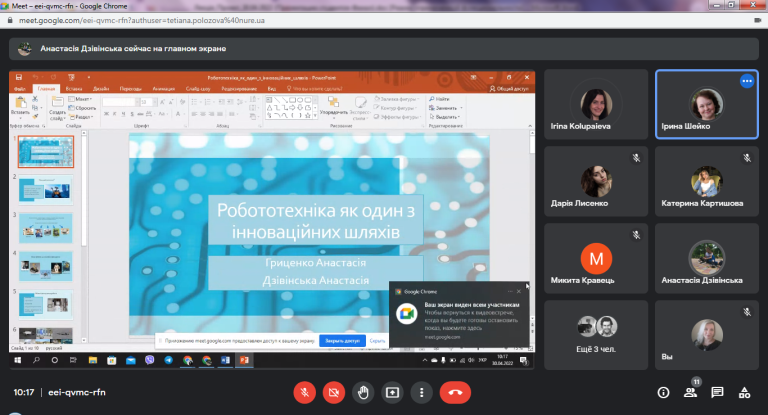Viewport: 768px width, 415px height.
Task: Unmute the microphone in Meet controls
Action: pos(304,392)
